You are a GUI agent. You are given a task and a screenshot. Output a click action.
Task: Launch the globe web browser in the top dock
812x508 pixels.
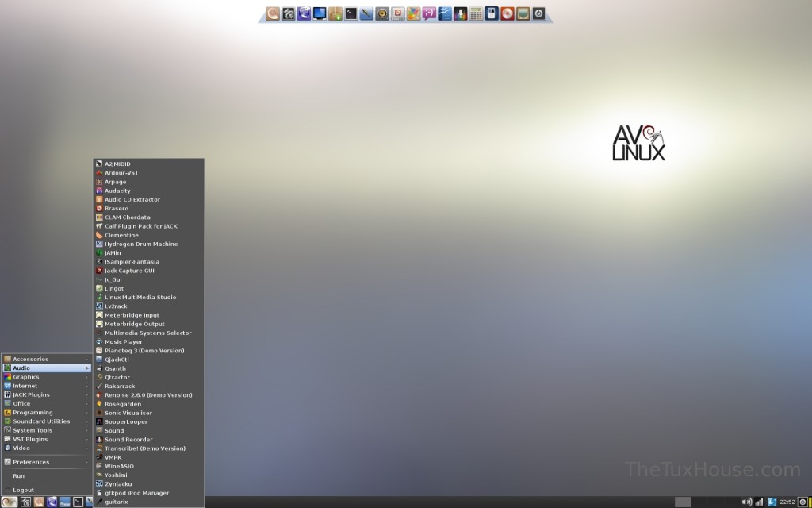click(x=304, y=14)
